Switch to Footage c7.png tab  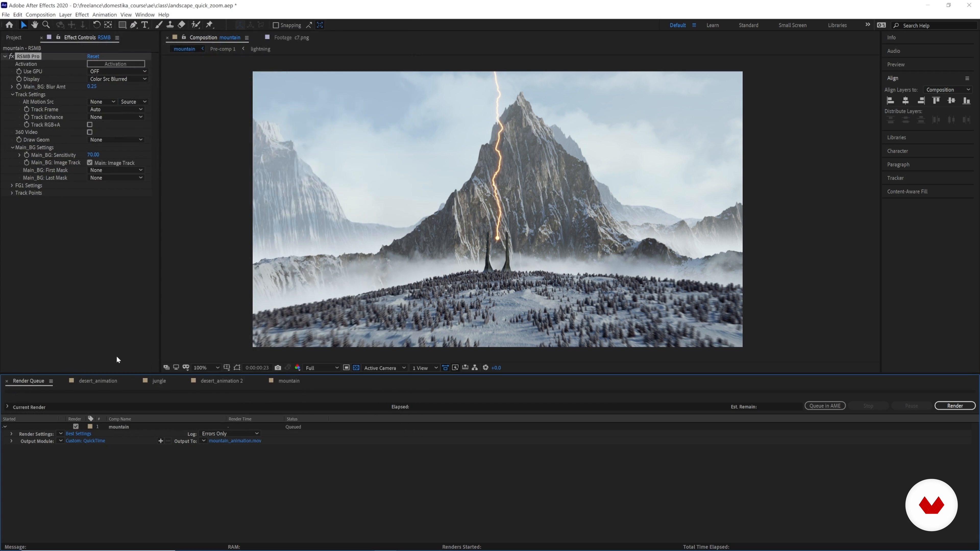[x=291, y=38]
